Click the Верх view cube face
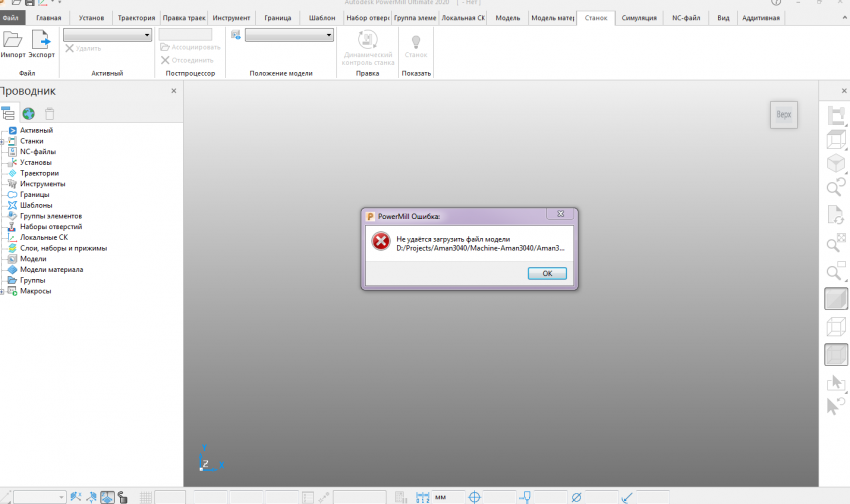The width and height of the screenshot is (850, 504). point(784,115)
